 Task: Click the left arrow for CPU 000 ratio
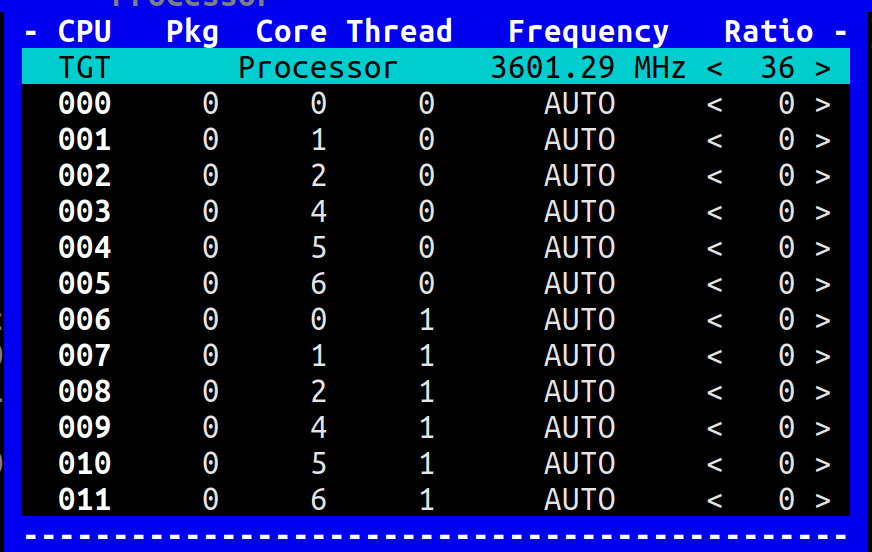tap(715, 105)
